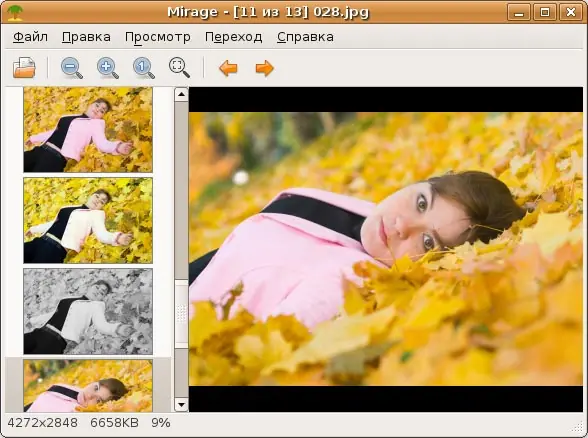Click the 6658KB file size in the status bar

tap(114, 423)
